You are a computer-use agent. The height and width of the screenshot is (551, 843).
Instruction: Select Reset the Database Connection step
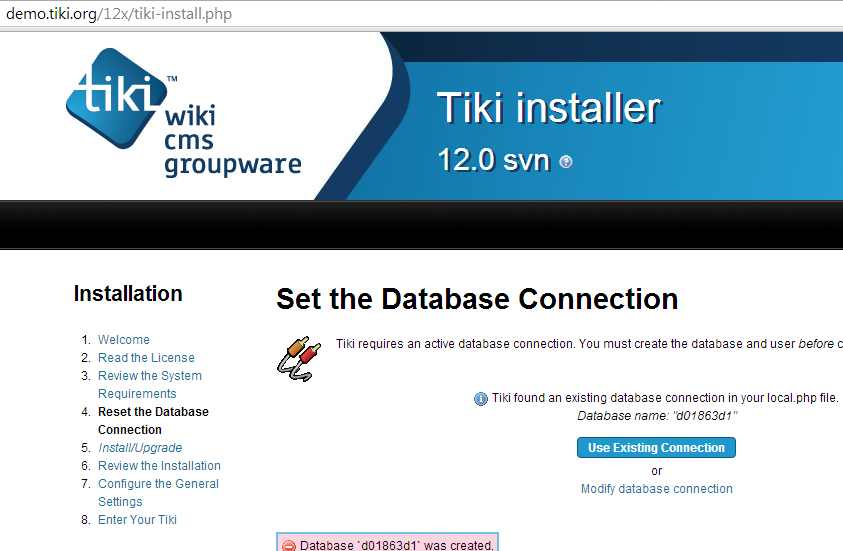[x=153, y=420]
